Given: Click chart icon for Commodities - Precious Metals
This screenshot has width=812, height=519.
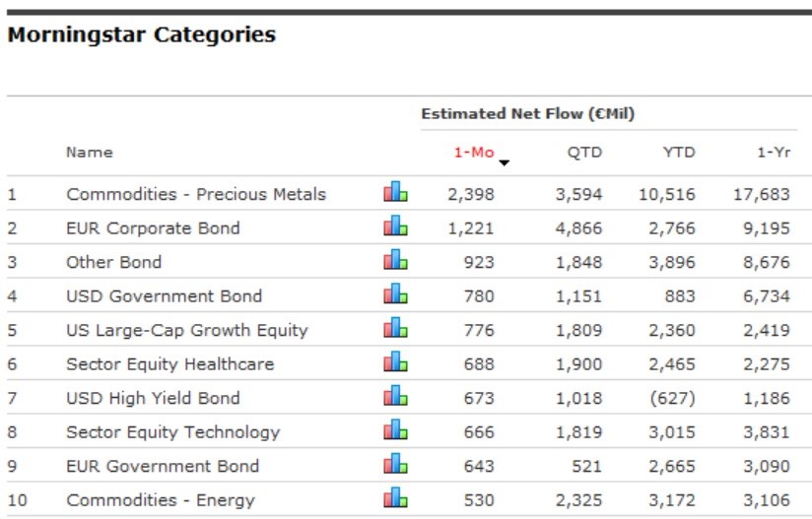Looking at the screenshot, I should (395, 193).
